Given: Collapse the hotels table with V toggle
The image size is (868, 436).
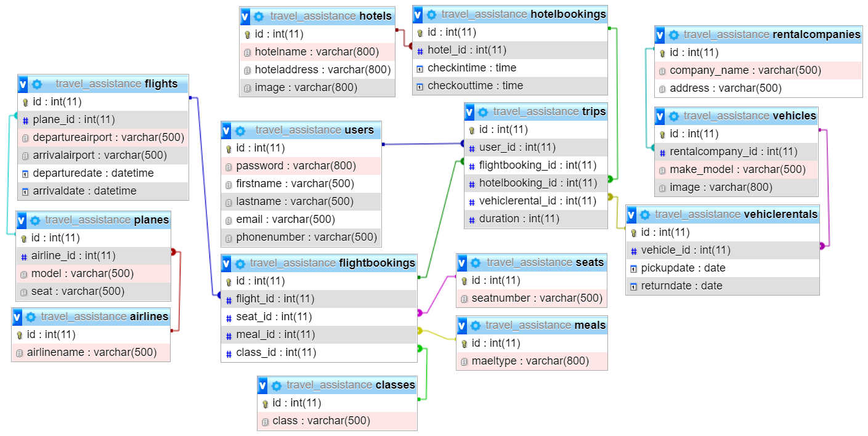Looking at the screenshot, I should (245, 16).
